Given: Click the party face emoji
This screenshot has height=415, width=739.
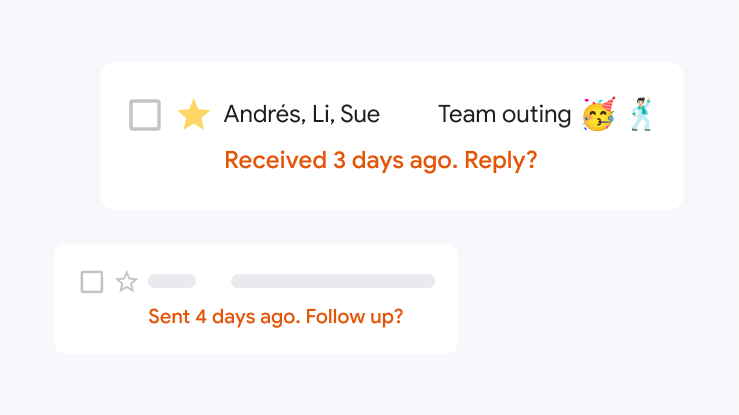Looking at the screenshot, I should click(599, 115).
